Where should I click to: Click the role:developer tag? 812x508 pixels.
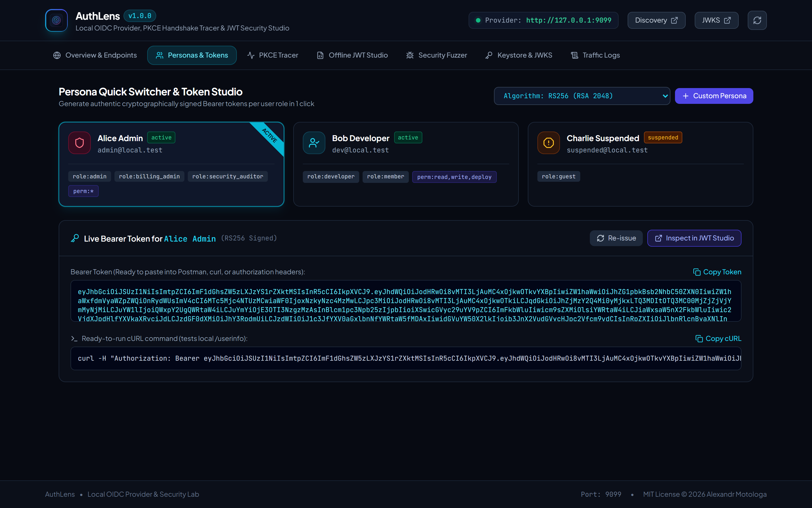331,176
